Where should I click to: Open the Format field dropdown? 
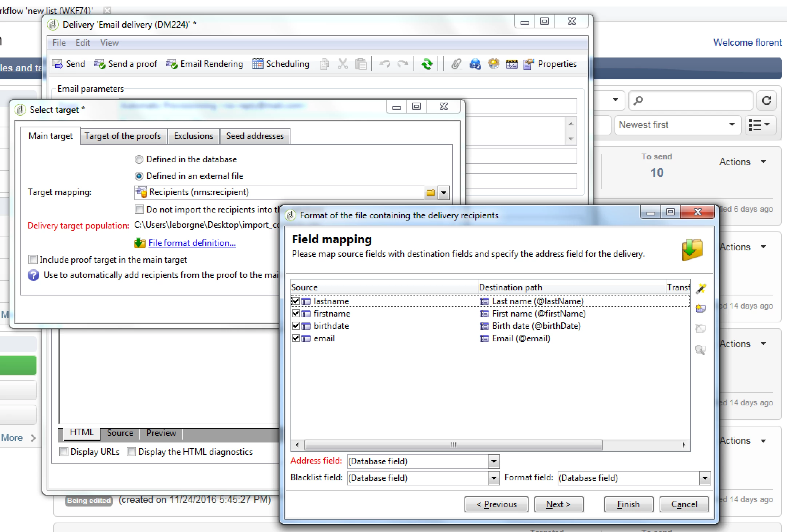click(x=705, y=478)
